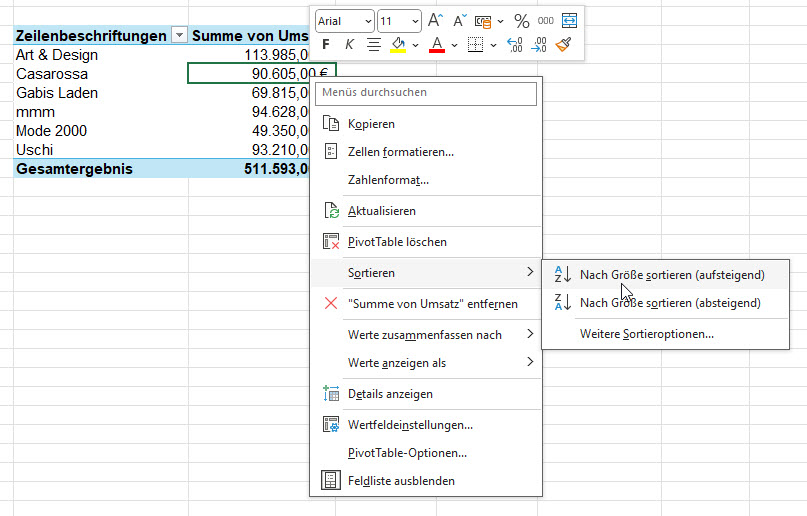Open Weitere Sortieroptionen...
This screenshot has height=516, width=807.
pos(646,334)
